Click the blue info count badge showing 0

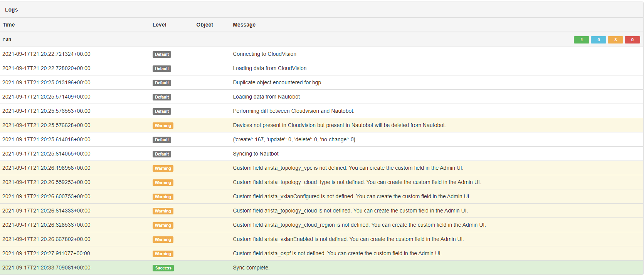coord(599,40)
